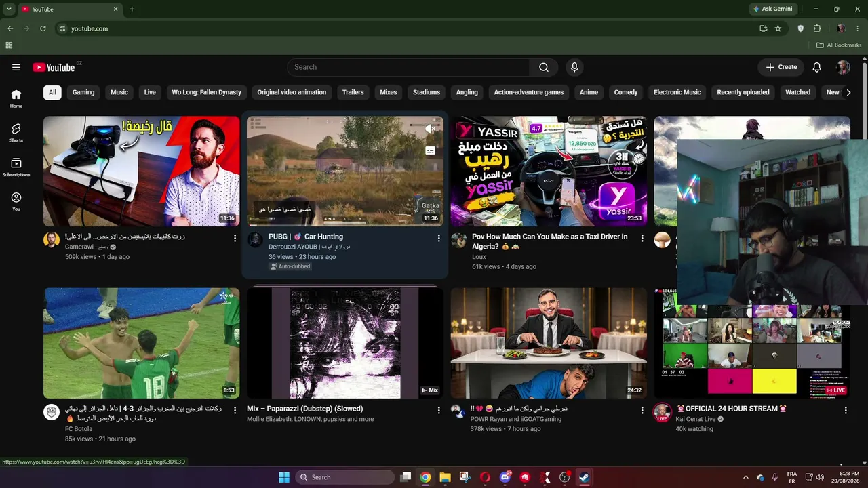
Task: Open Shorts from the sidebar
Action: [x=16, y=133]
